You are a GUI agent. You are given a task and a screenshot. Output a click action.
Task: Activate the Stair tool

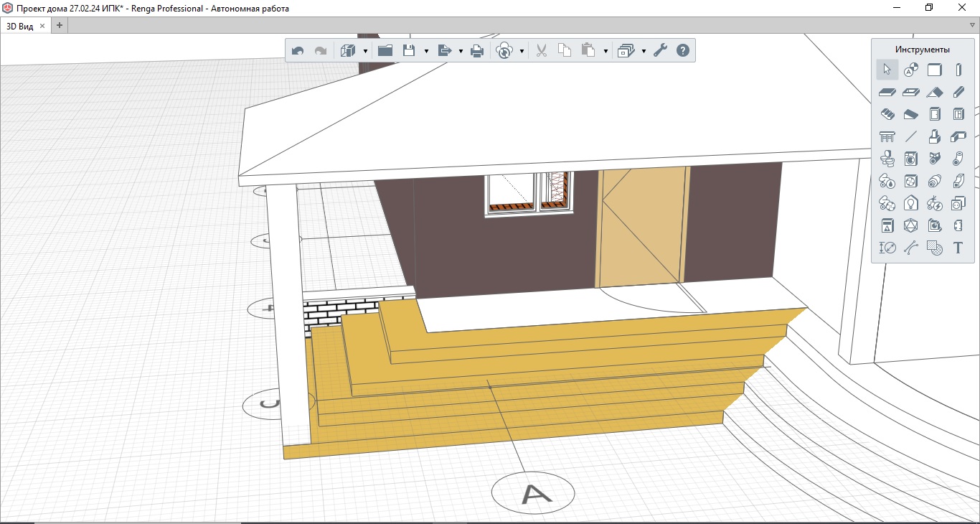(887, 114)
